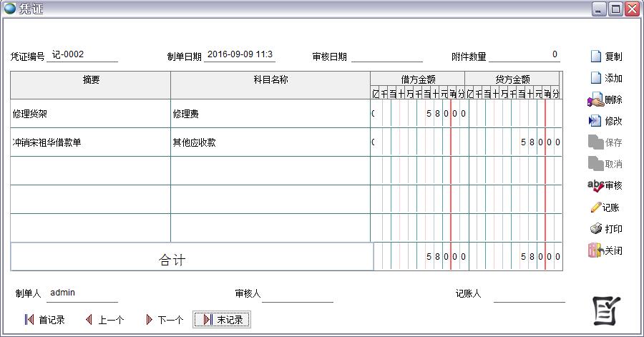
Task: Click the 科目名称 column header
Action: point(270,80)
